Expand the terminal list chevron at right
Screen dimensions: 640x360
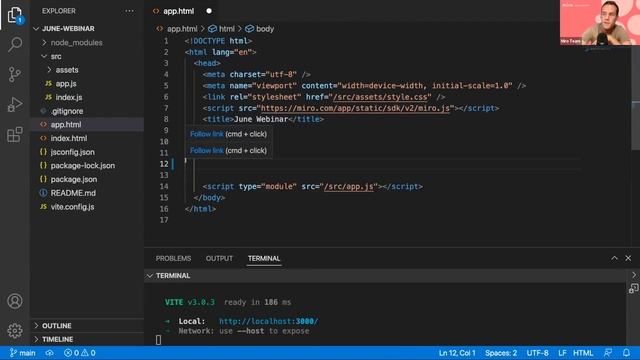[x=634, y=275]
